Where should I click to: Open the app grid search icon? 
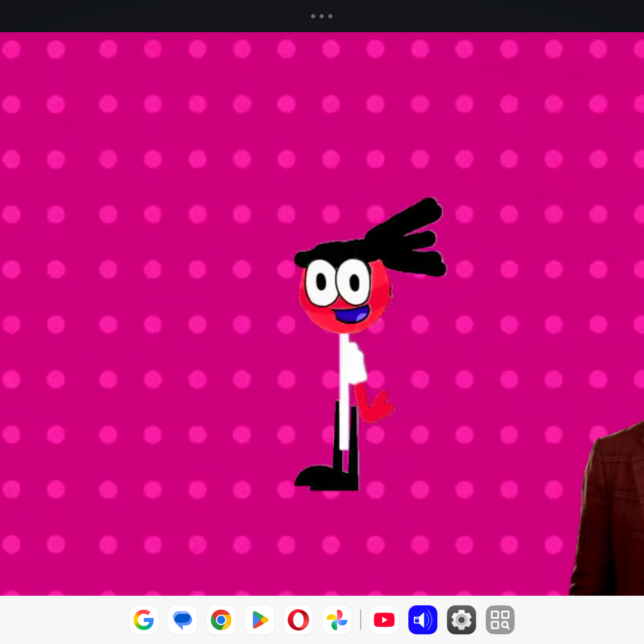point(500,620)
